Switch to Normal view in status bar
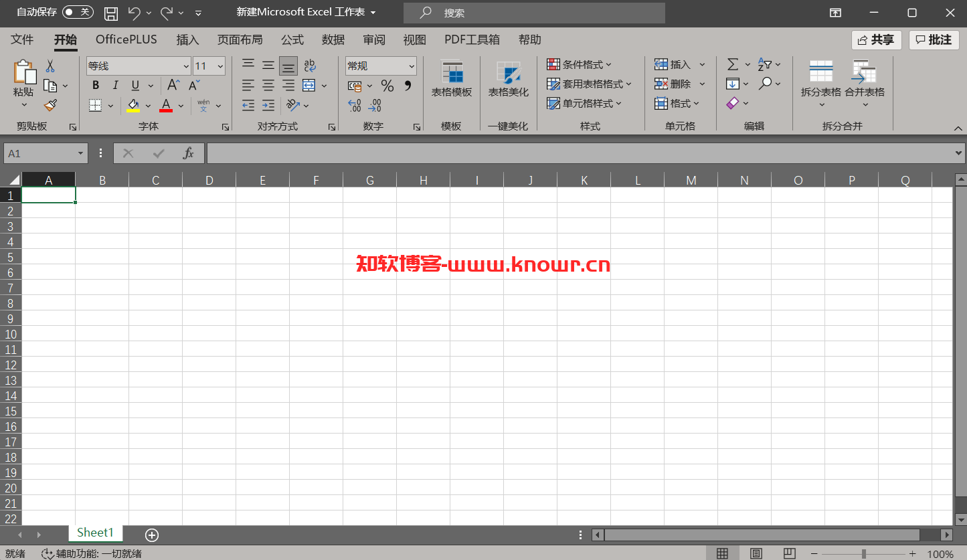 coord(722,553)
